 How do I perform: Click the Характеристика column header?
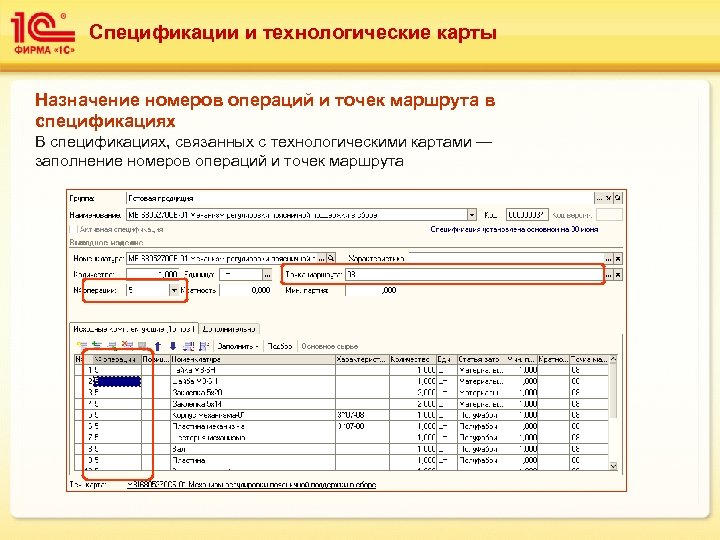[x=362, y=359]
